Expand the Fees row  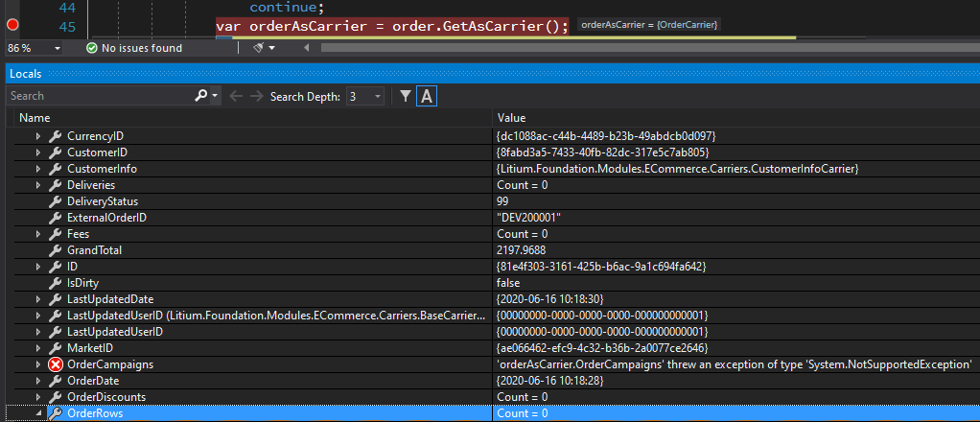pyautogui.click(x=38, y=234)
